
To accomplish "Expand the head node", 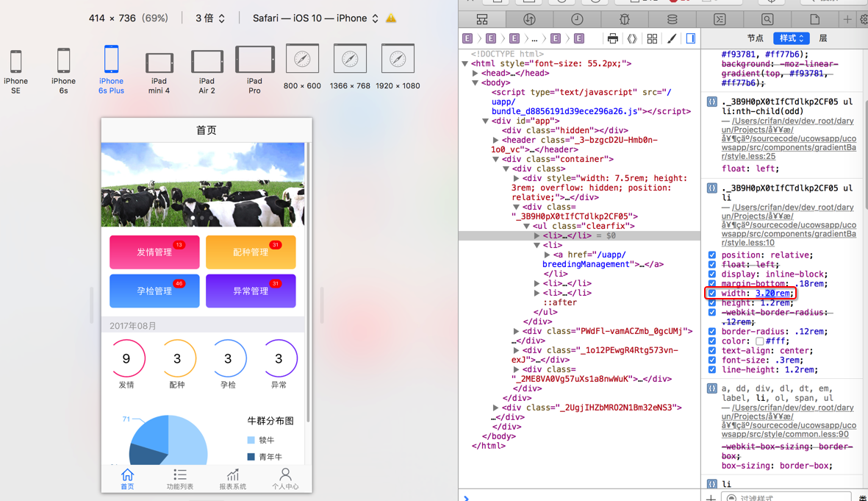I will pos(475,73).
